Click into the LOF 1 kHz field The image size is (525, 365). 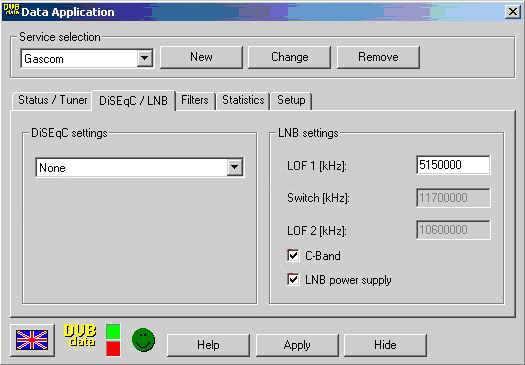tap(453, 165)
